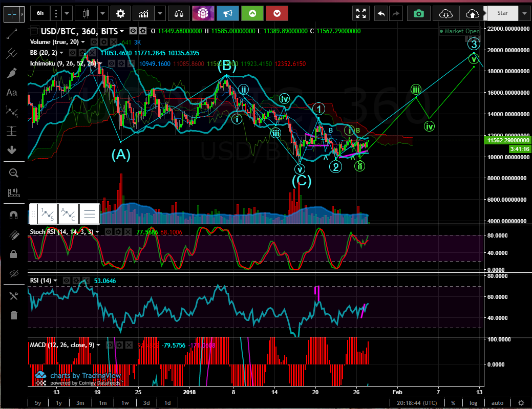Enable log scale on the price axis
This screenshot has width=532, height=409.
[x=473, y=403]
